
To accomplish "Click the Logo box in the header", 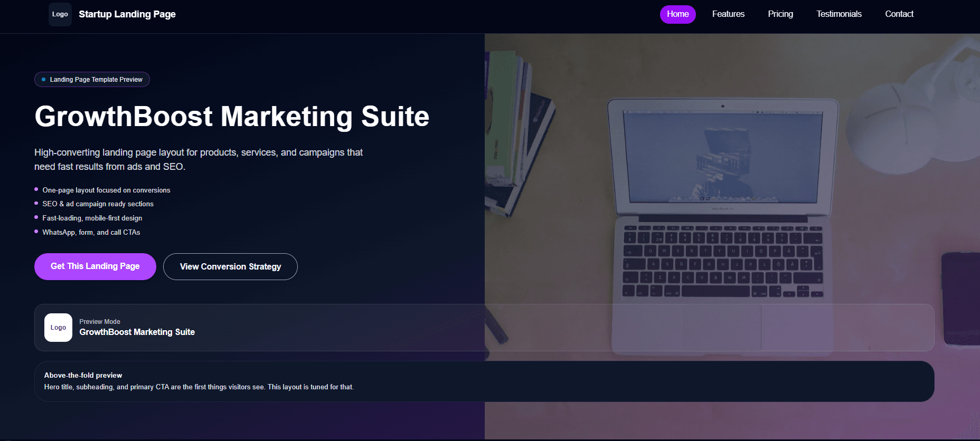I will point(60,14).
